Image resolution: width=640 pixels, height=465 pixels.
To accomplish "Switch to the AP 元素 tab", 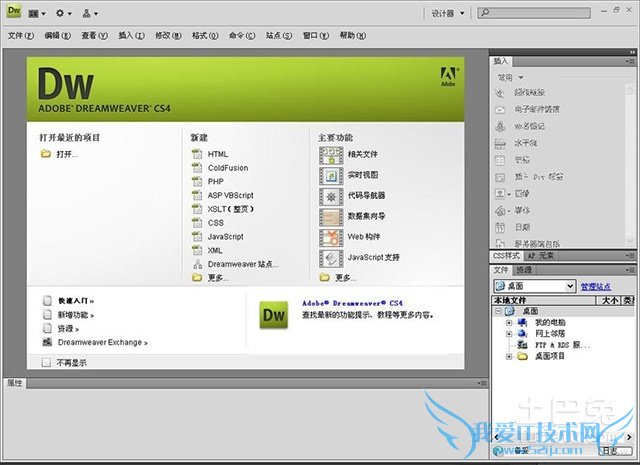I will click(x=540, y=256).
